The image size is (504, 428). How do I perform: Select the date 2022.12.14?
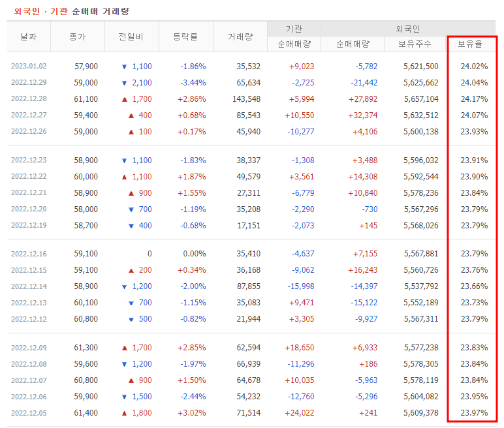click(x=29, y=286)
